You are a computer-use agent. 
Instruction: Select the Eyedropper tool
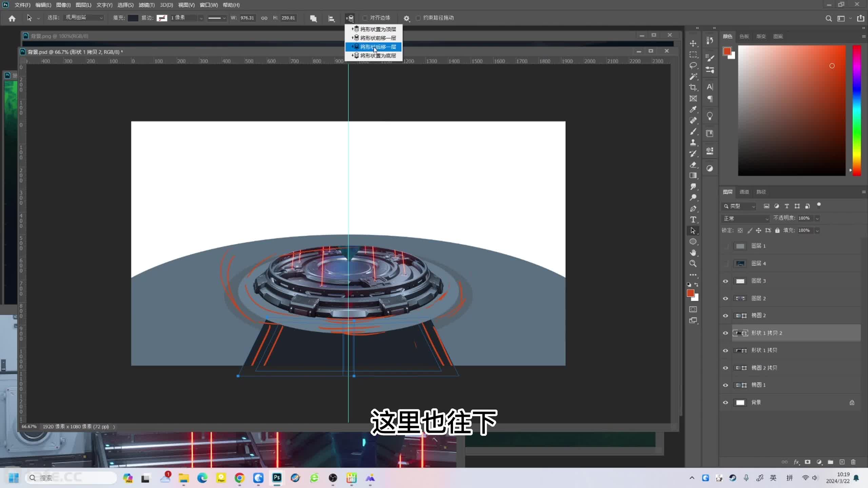pos(693,109)
